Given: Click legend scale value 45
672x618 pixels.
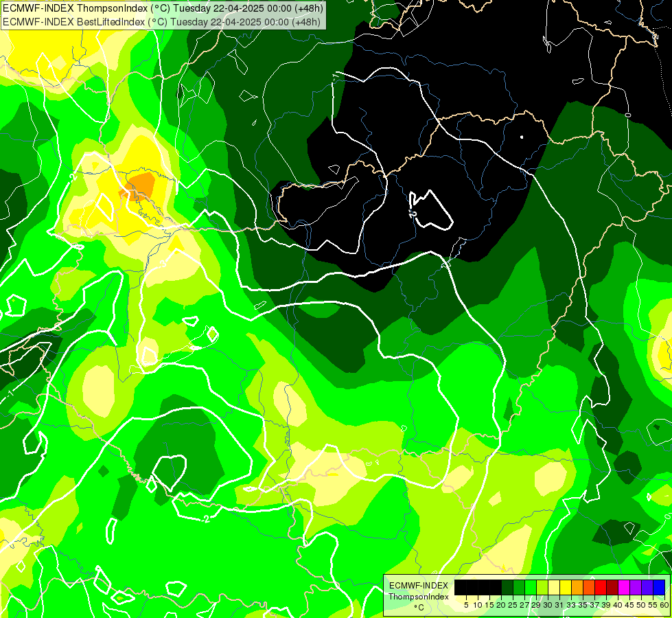Looking at the screenshot, I should point(630,605).
